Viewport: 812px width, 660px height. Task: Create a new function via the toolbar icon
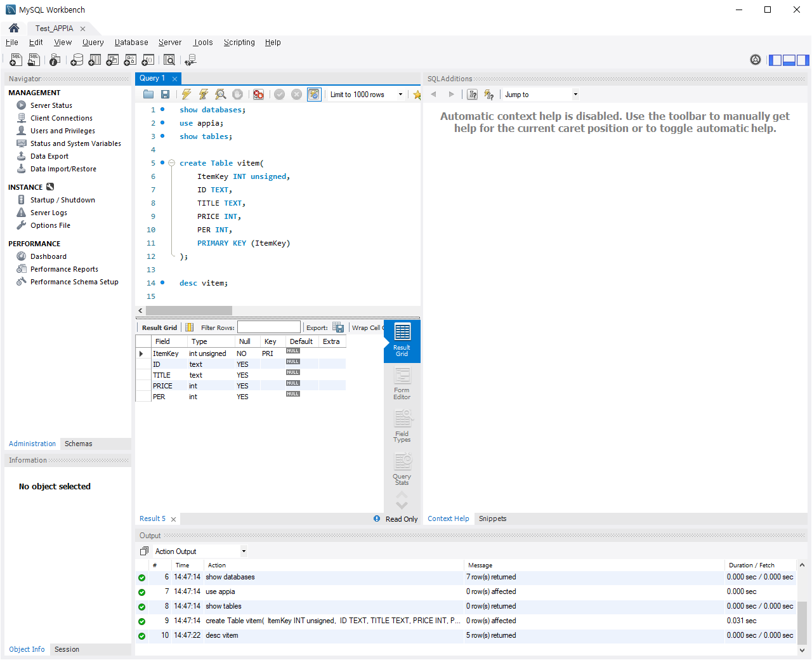(148, 60)
